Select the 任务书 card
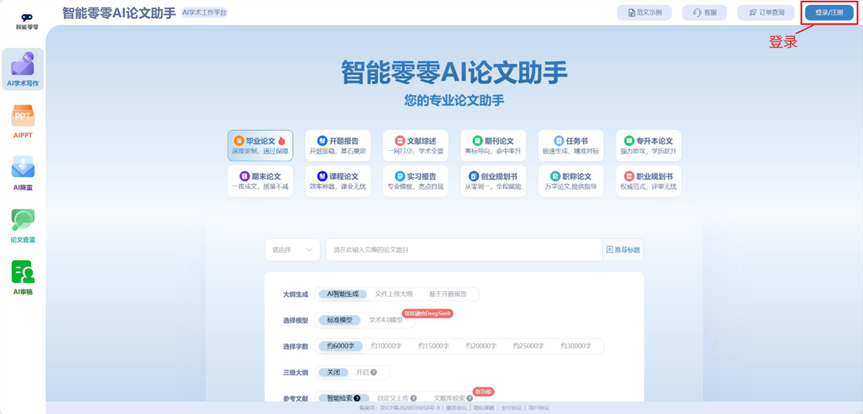Viewport: 863px width, 414px height. (571, 145)
